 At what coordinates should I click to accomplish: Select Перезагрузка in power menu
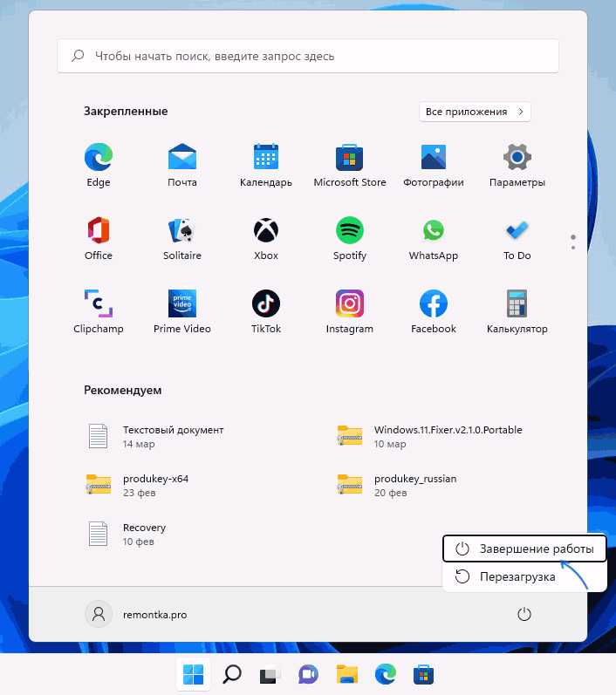(524, 576)
